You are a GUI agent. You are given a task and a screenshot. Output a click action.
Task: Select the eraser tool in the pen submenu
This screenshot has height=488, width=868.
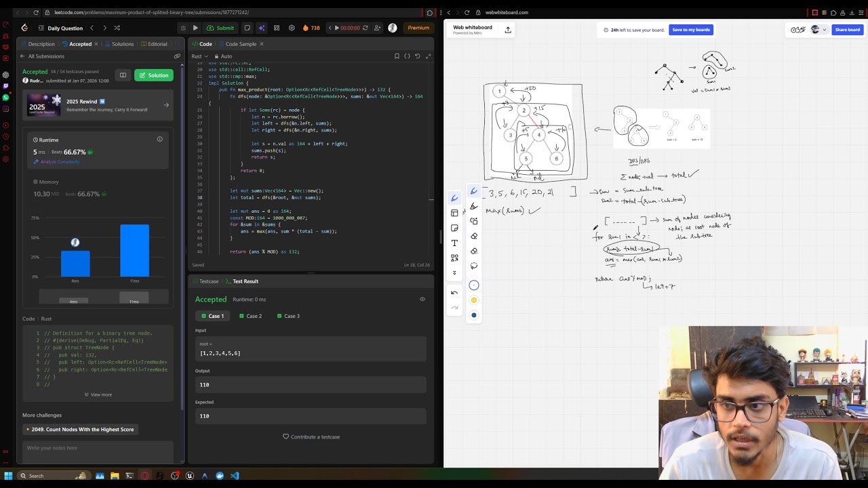click(x=474, y=236)
